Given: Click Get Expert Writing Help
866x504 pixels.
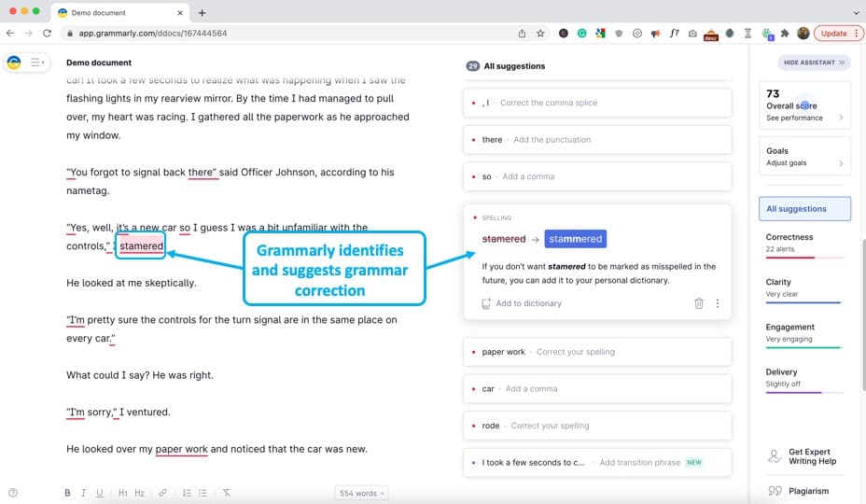Looking at the screenshot, I should point(803,456).
